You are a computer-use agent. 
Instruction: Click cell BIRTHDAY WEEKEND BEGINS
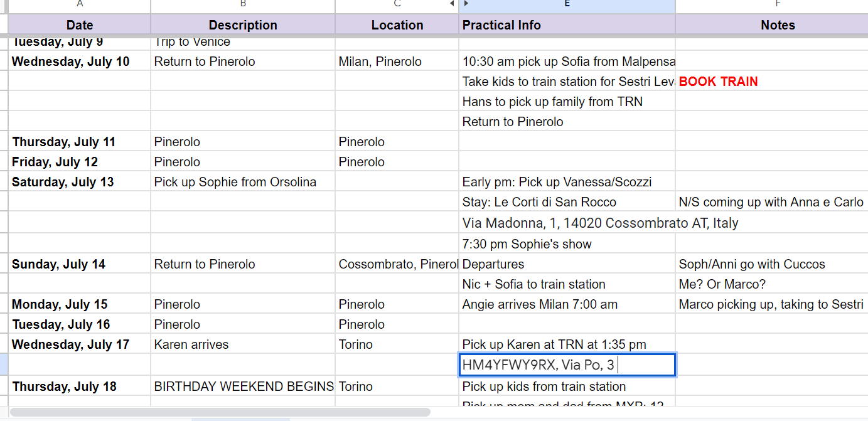[x=244, y=386]
